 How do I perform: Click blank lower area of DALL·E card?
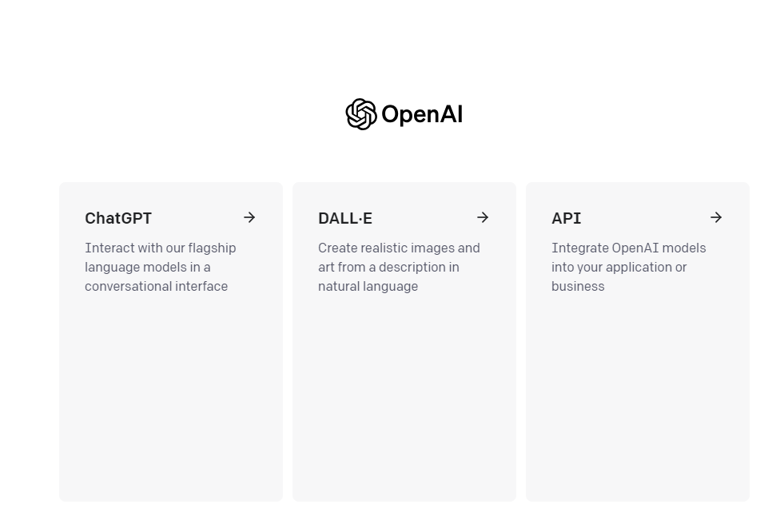404,399
